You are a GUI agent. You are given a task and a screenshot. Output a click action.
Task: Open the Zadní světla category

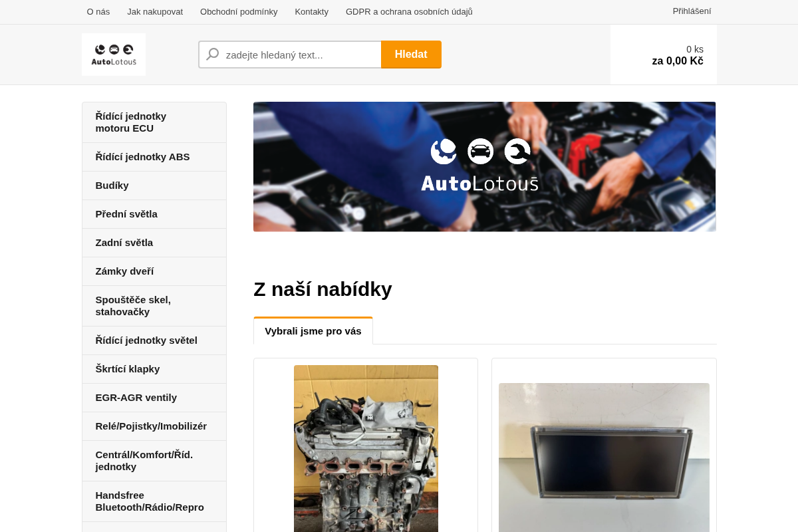(154, 243)
